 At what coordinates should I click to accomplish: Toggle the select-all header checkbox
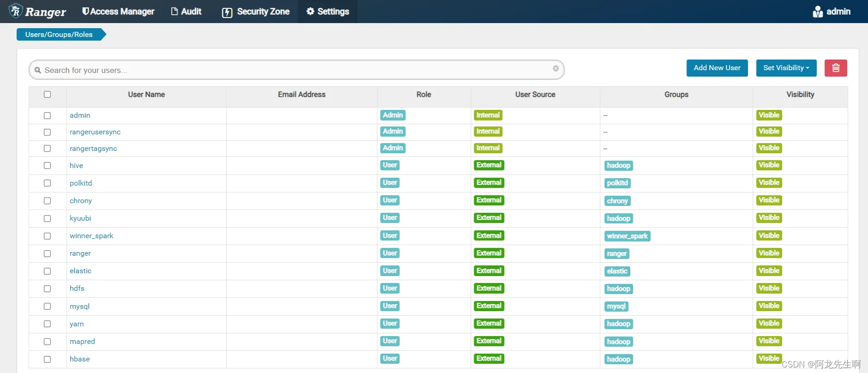(47, 94)
